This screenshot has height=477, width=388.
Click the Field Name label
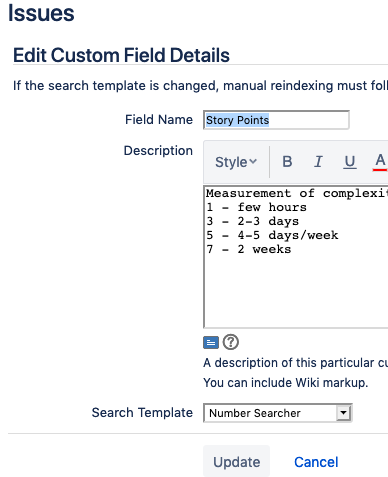tap(159, 119)
